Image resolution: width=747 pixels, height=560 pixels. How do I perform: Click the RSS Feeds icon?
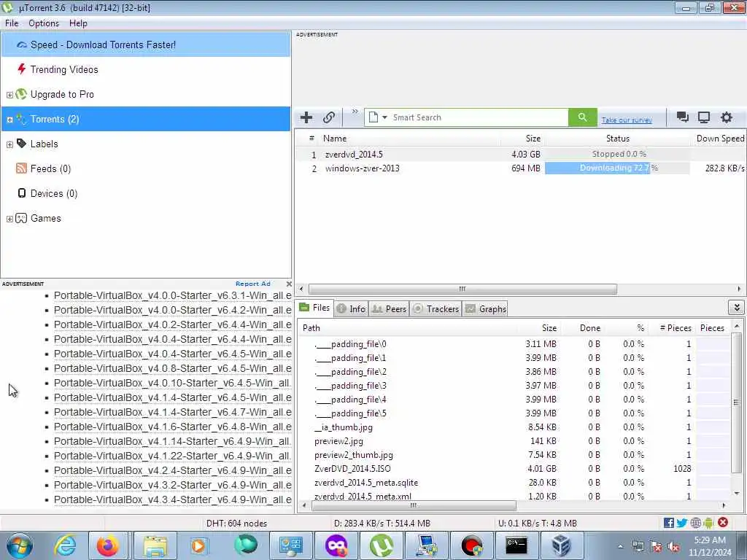tap(21, 168)
